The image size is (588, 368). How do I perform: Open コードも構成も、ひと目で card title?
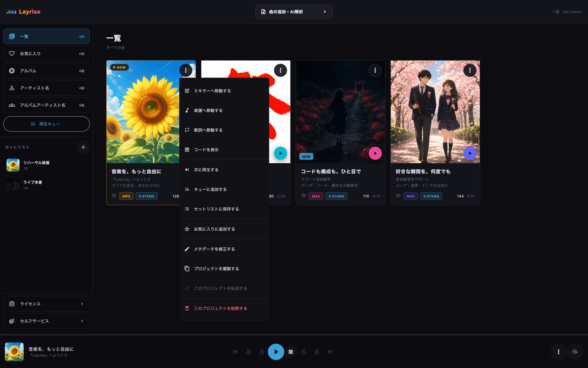331,172
